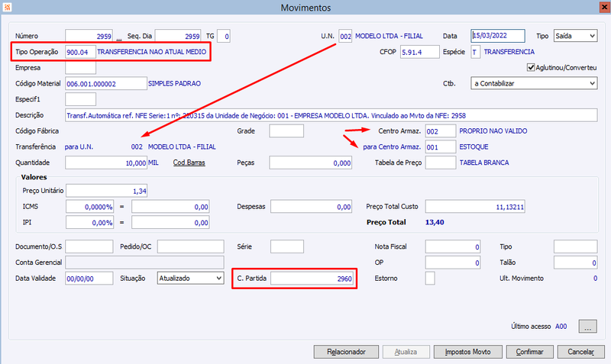611x364 pixels.
Task: Click the TG field
Action: [x=224, y=36]
